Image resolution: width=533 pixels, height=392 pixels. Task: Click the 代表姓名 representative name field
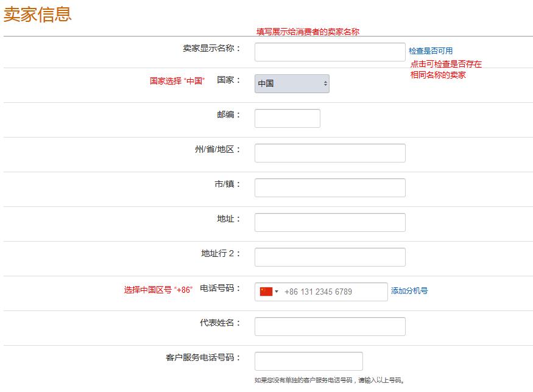click(329, 326)
